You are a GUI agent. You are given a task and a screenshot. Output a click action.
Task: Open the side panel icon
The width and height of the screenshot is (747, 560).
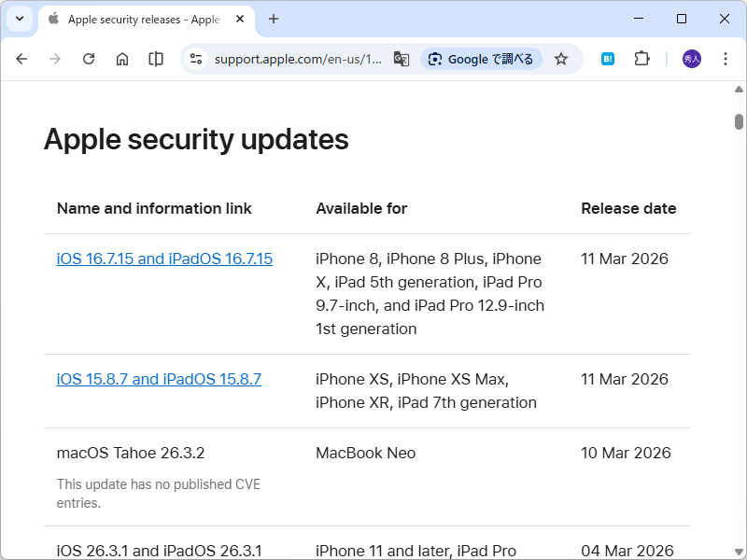155,58
